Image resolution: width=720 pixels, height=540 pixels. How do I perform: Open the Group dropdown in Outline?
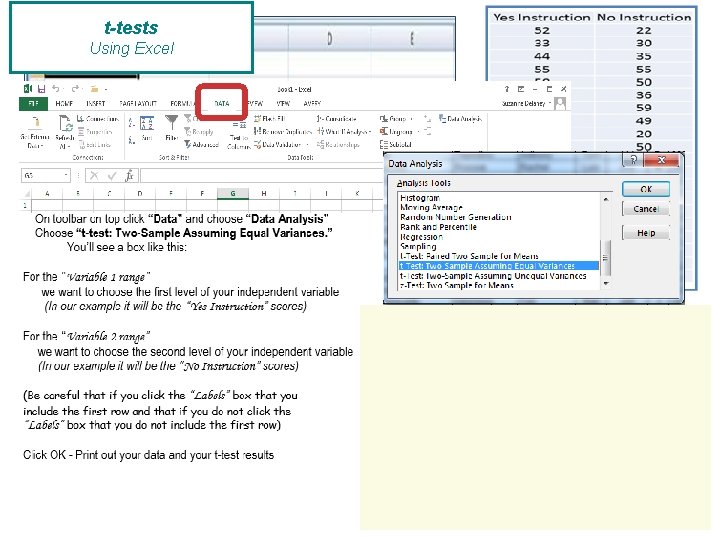[x=411, y=119]
